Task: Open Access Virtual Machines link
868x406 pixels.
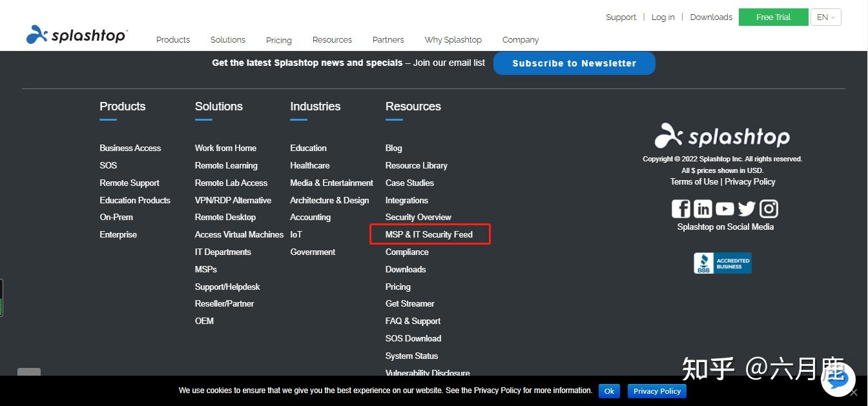Action: (239, 234)
